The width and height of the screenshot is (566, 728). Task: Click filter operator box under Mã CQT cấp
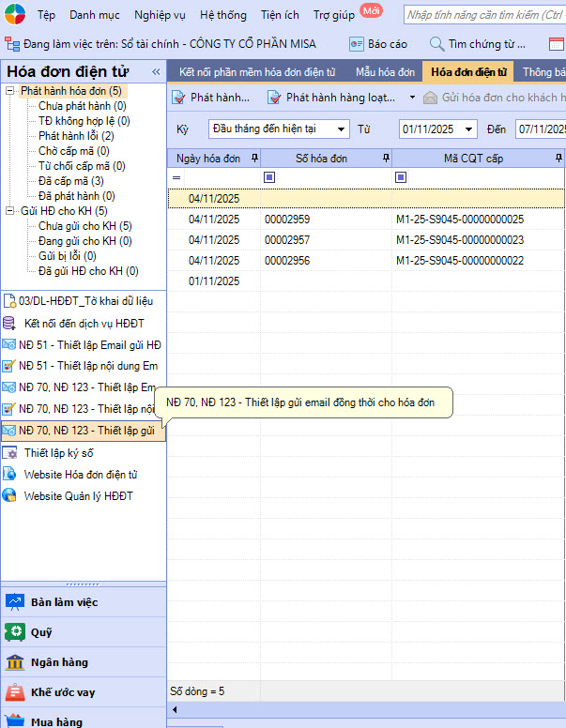point(402,177)
